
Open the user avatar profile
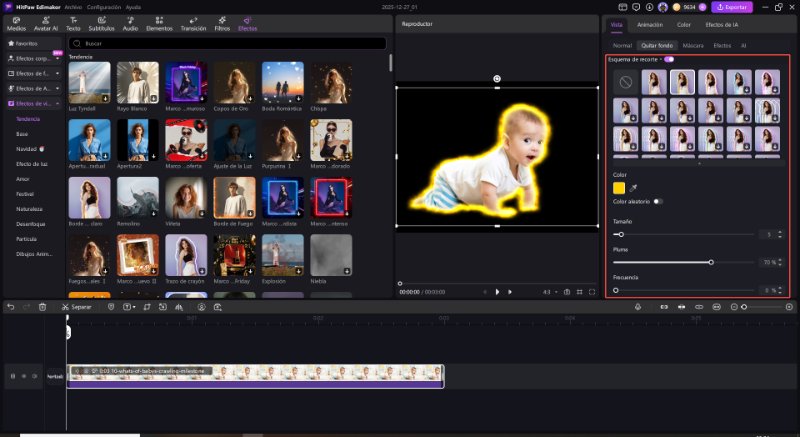point(663,7)
